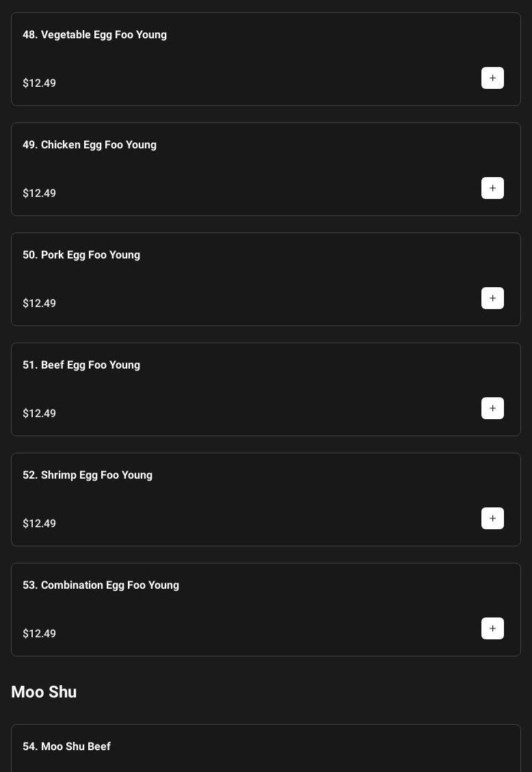Image resolution: width=532 pixels, height=772 pixels.
Task: Add Vegetable Egg Foo Young with plus icon
Action: [x=492, y=78]
